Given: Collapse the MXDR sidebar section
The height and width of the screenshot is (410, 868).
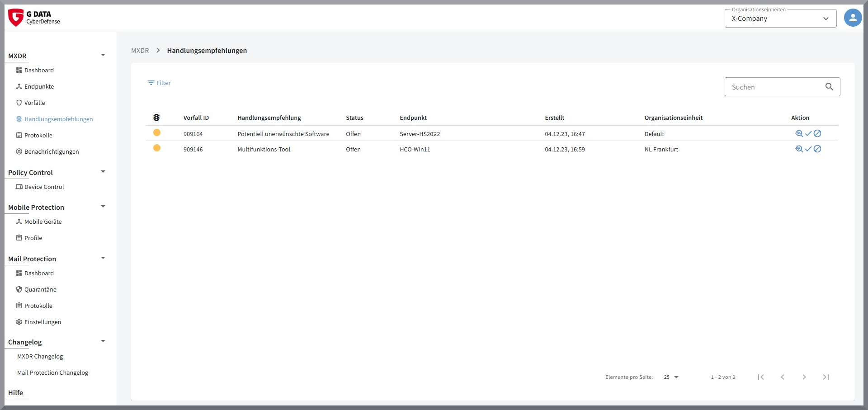Looking at the screenshot, I should point(103,55).
